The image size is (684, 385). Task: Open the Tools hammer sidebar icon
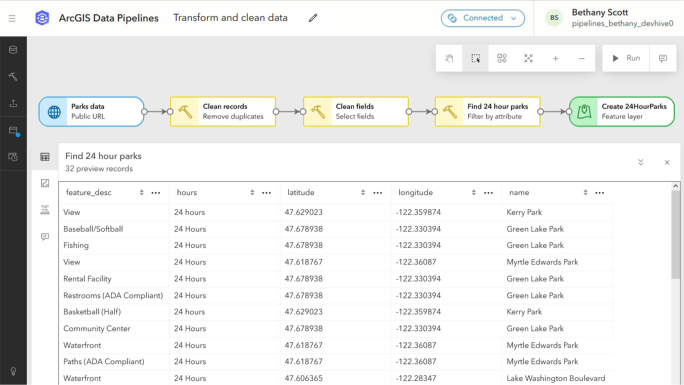click(x=13, y=77)
